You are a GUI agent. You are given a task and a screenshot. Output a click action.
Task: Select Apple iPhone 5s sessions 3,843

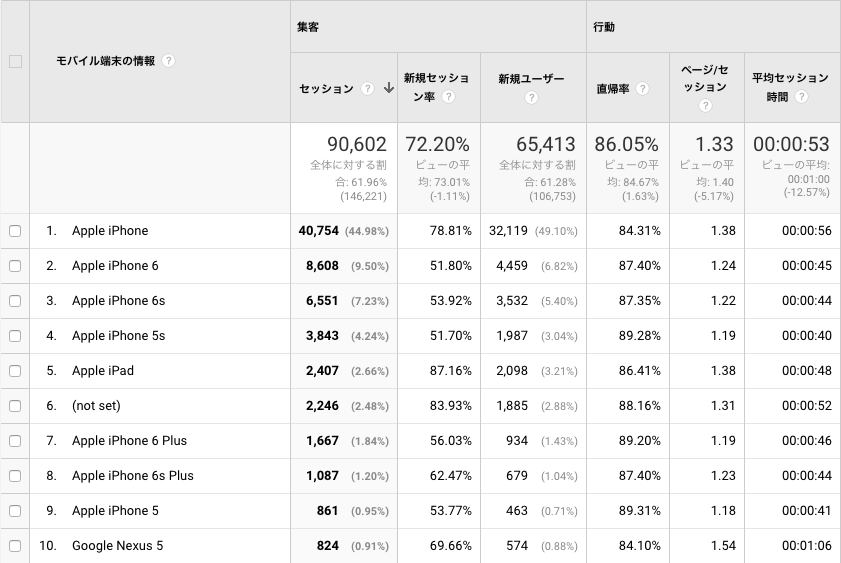point(322,336)
